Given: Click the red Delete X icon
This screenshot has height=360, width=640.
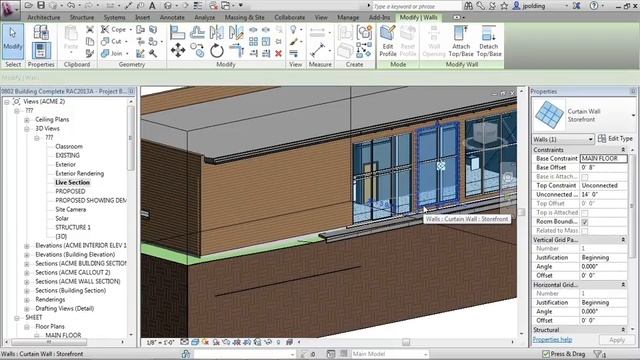Looking at the screenshot, I should point(278,53).
